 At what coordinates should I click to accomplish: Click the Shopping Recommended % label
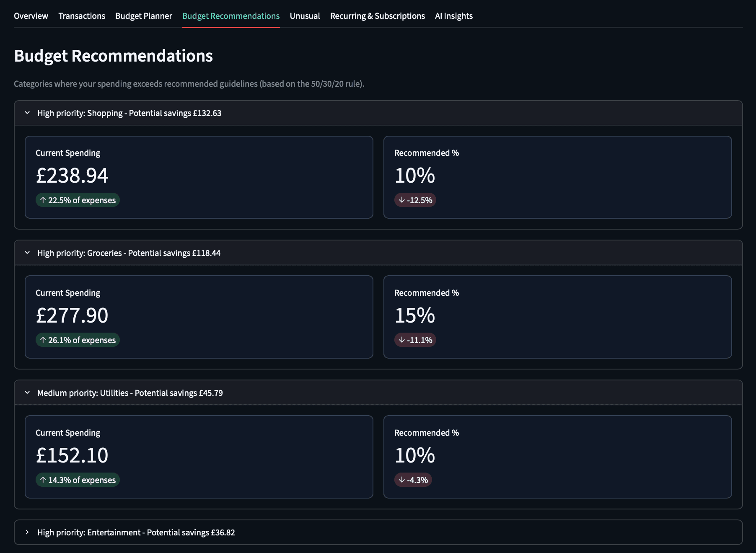coord(427,153)
